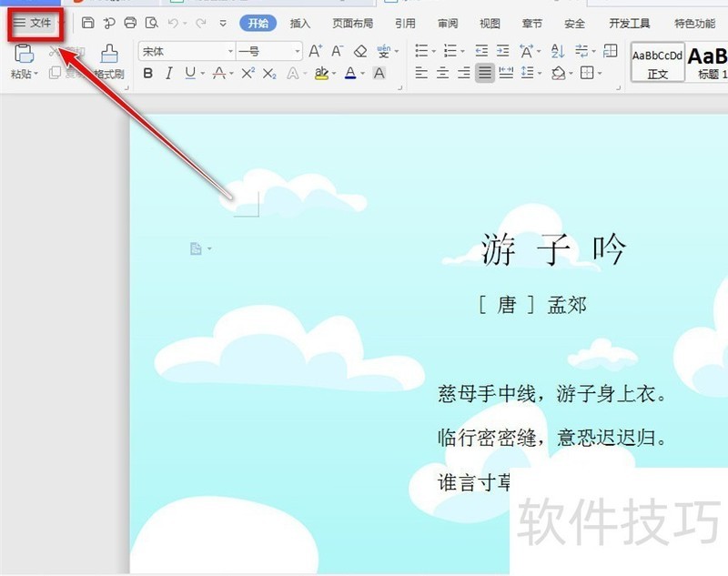Toggle Italic formatting
The height and width of the screenshot is (576, 728).
pyautogui.click(x=169, y=73)
